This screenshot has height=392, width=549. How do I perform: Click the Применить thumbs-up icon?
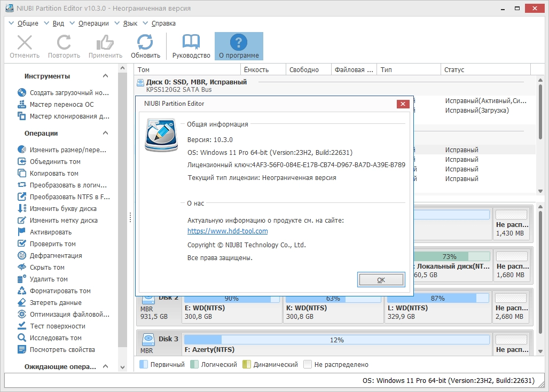(105, 43)
